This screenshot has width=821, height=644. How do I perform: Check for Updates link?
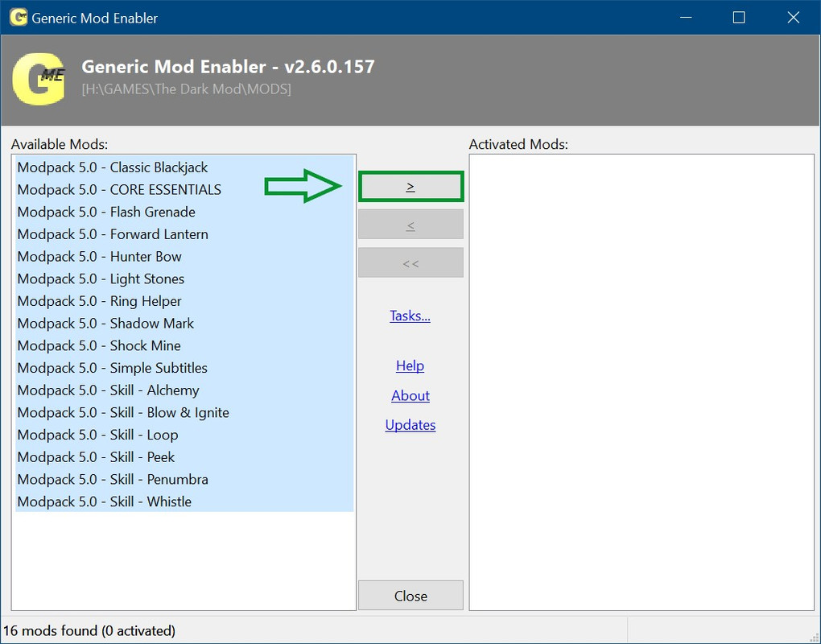(x=410, y=424)
